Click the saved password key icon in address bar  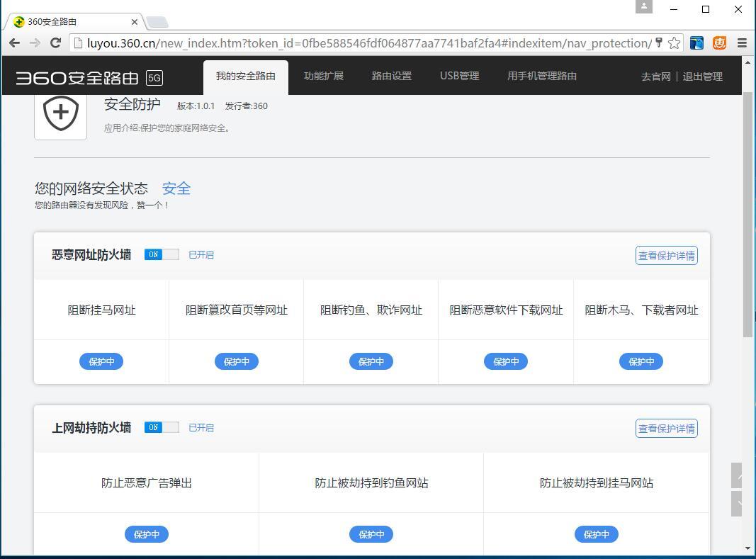click(x=660, y=43)
